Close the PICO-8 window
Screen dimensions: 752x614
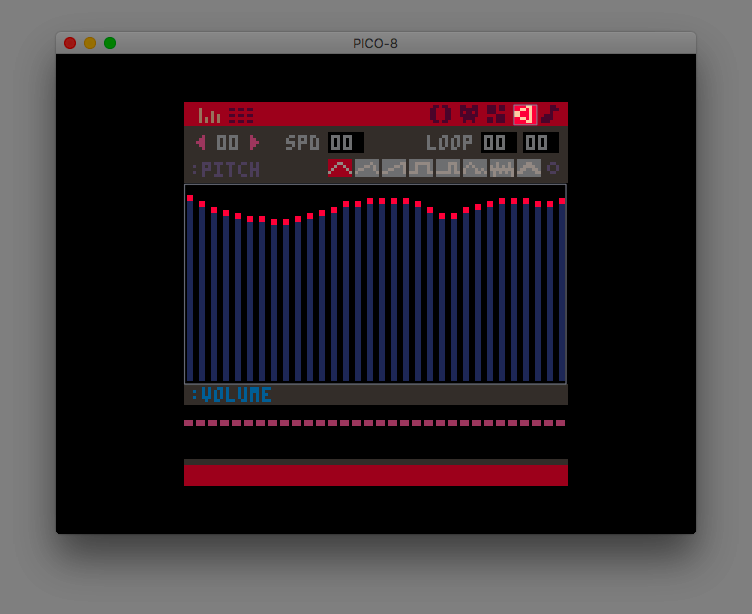tap(70, 43)
